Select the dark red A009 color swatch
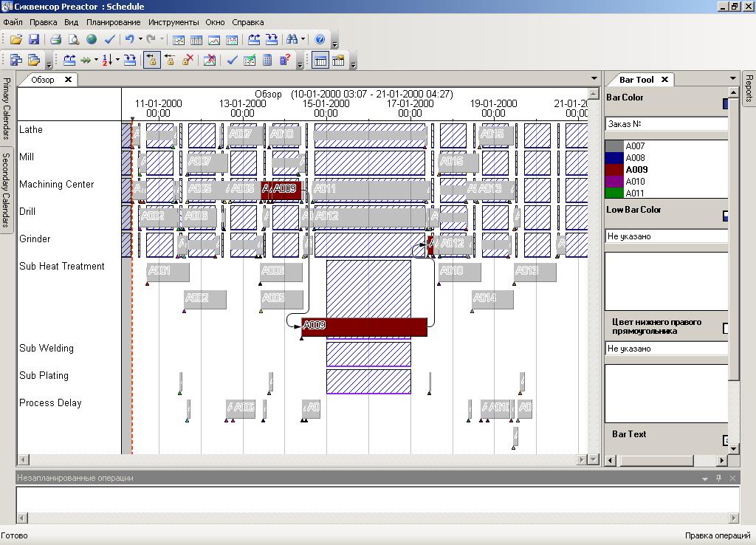Image resolution: width=756 pixels, height=545 pixels. click(x=614, y=170)
